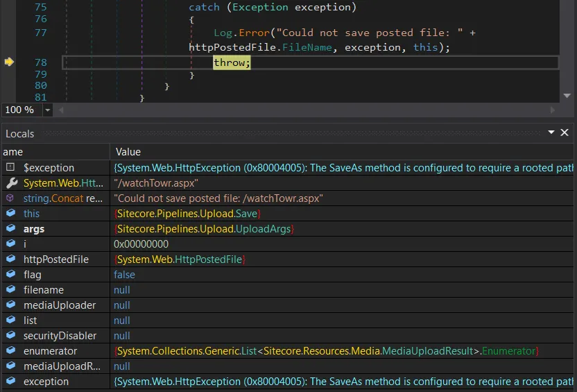Click the purple cube icon beside string.Concat
This screenshot has height=392, width=577.
10,198
